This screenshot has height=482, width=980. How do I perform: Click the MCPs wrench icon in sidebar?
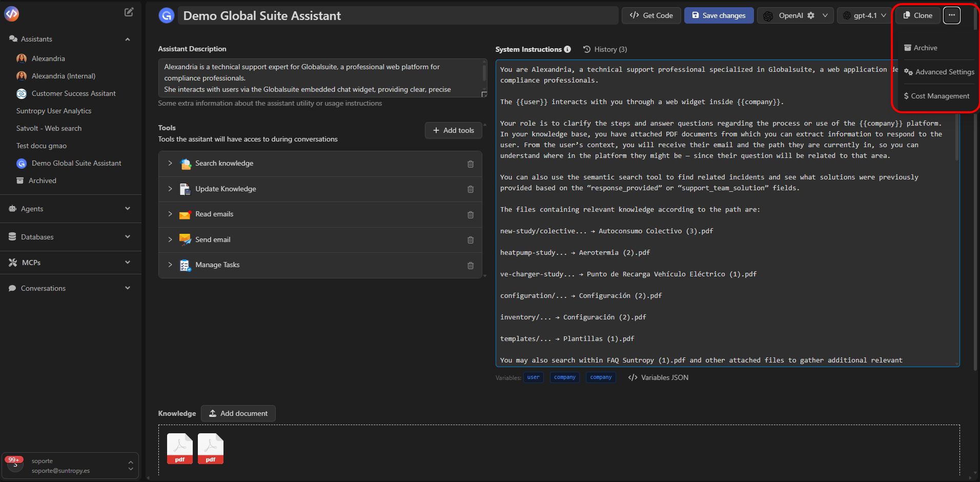12,262
